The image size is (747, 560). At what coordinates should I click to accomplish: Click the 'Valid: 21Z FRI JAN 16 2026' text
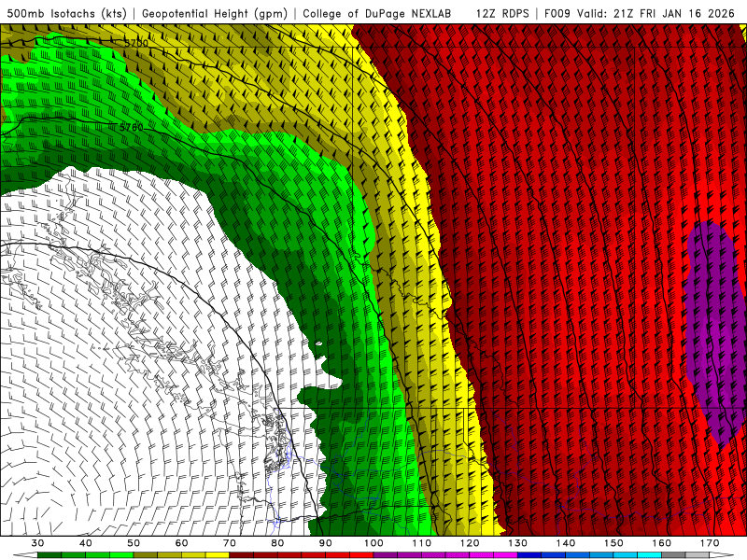656,13
